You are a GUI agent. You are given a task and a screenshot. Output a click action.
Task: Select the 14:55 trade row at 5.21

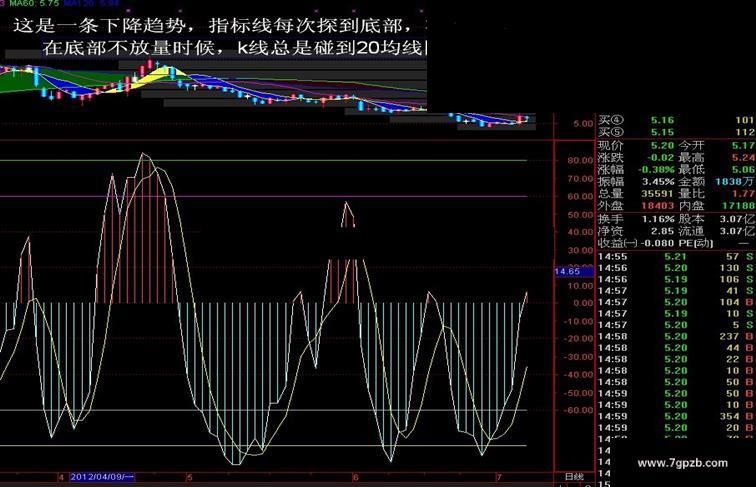click(x=676, y=257)
